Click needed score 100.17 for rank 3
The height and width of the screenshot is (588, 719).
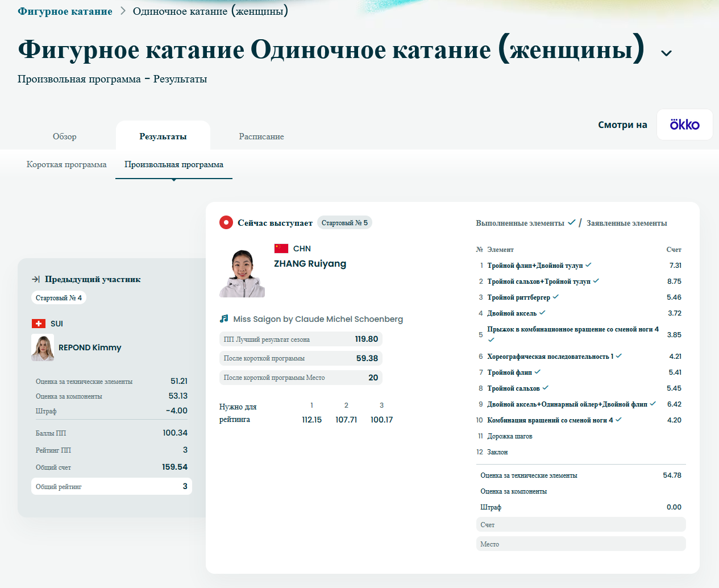tap(381, 420)
